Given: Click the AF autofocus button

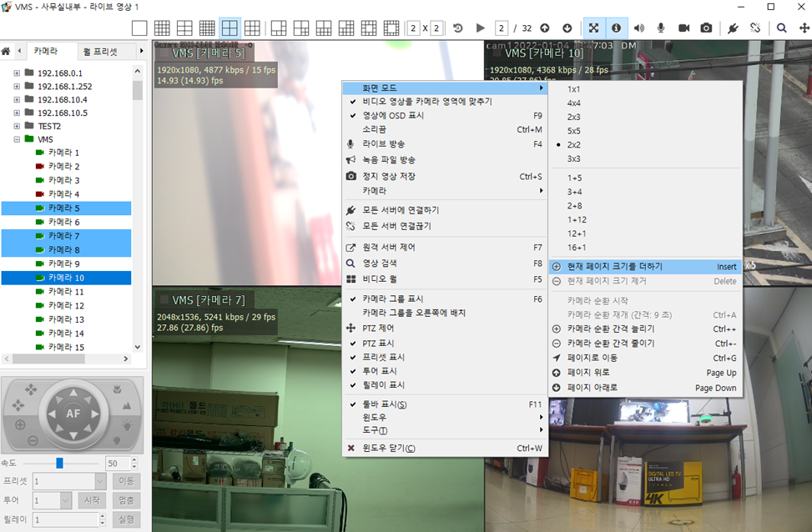Looking at the screenshot, I should coord(74,413).
